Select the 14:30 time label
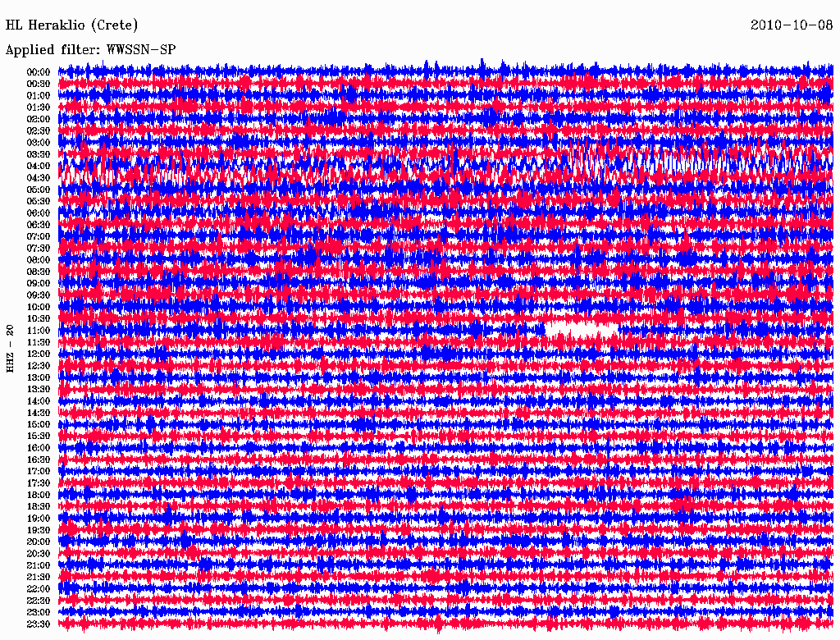Image resolution: width=840 pixels, height=640 pixels. click(39, 413)
